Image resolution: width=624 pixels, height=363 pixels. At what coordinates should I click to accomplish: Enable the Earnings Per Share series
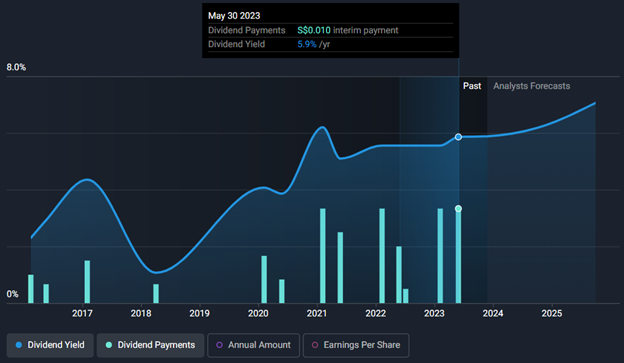pos(356,345)
